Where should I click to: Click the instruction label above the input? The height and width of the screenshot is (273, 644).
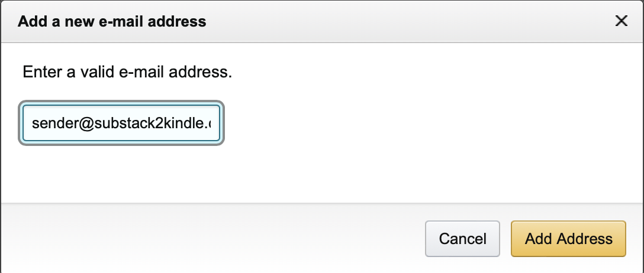click(127, 73)
